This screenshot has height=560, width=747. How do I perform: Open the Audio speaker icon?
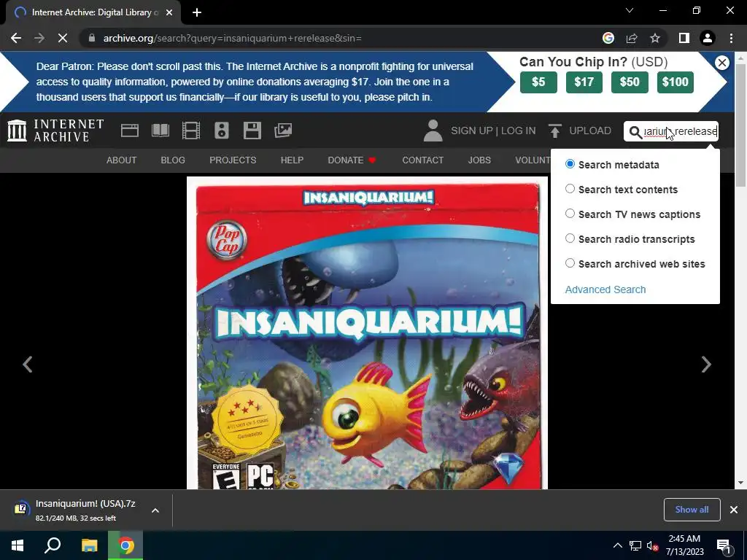tap(222, 131)
